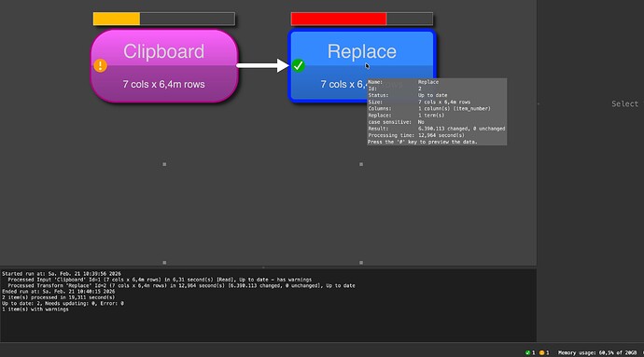Image resolution: width=644 pixels, height=357 pixels.
Task: Click the tooltip 'Result' changed count line
Action: click(x=437, y=129)
